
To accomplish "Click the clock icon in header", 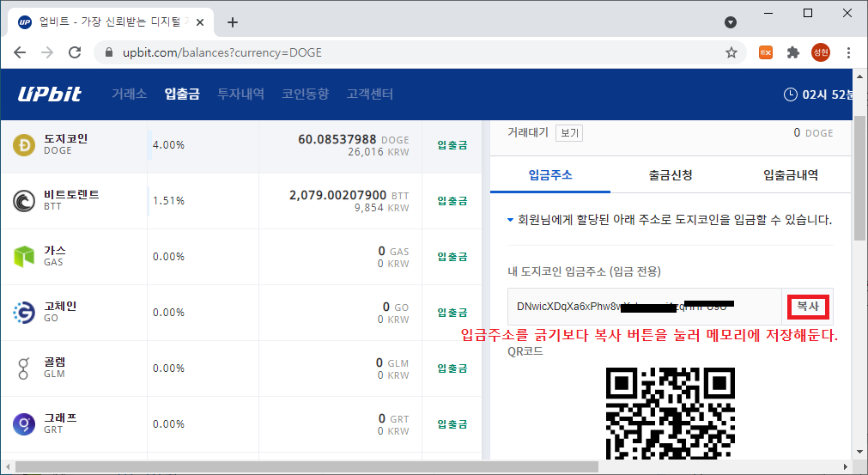I will tap(791, 94).
